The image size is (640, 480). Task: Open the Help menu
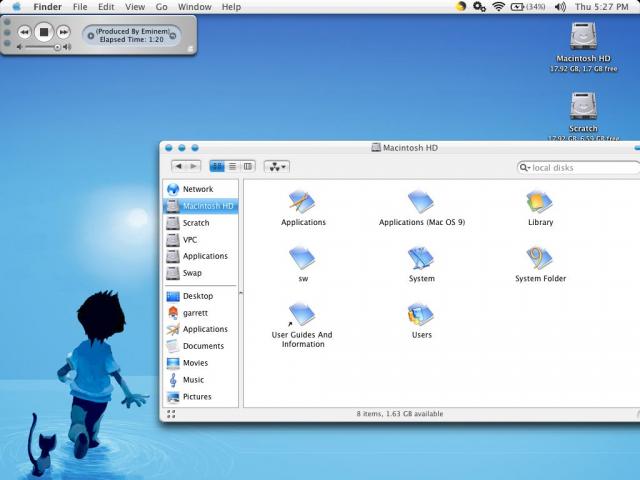231,7
